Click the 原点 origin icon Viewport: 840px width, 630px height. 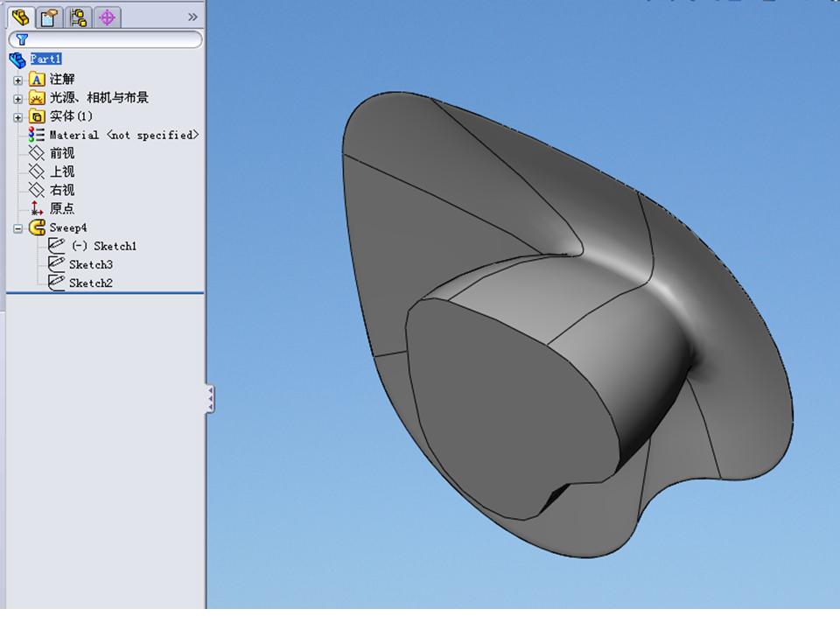[37, 208]
